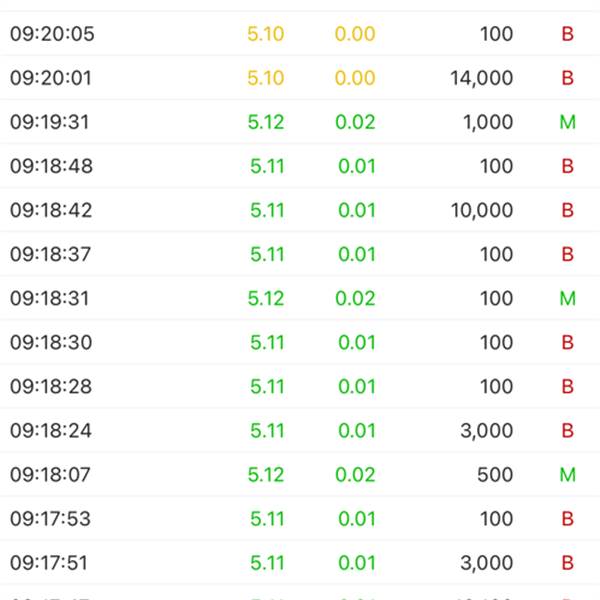Image resolution: width=600 pixels, height=600 pixels.
Task: Click the B indicator for 09:18:37
Action: coord(567,254)
